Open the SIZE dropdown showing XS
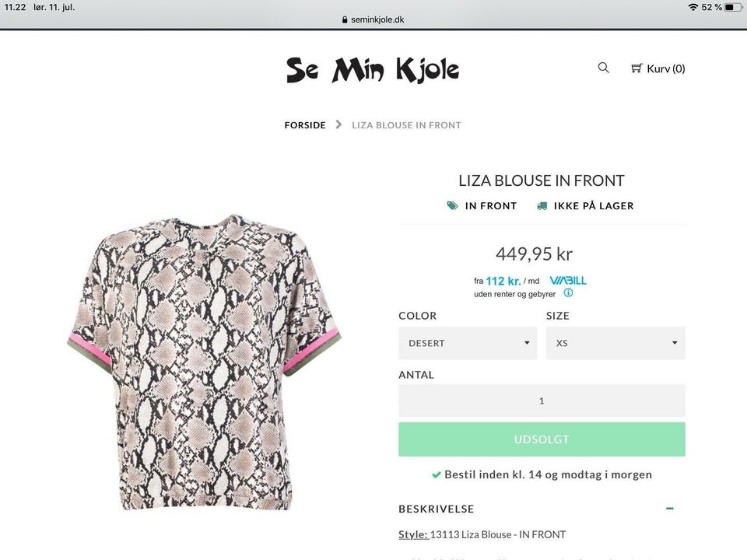 [x=615, y=343]
